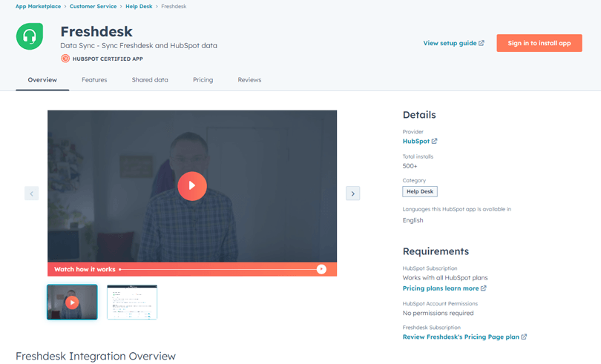Click the Freshdesk headset app logo
The image size is (601, 364).
pos(30,36)
